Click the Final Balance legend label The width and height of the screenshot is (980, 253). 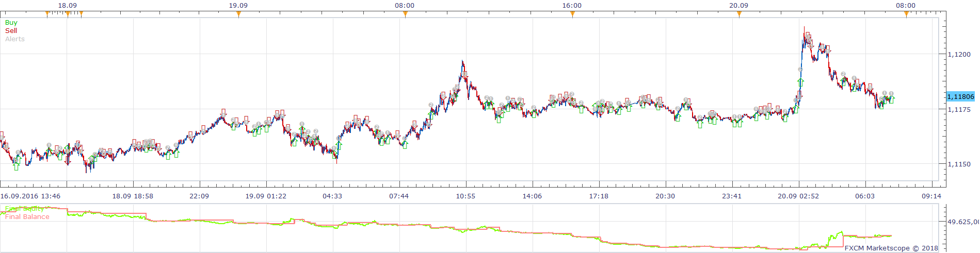(x=27, y=217)
